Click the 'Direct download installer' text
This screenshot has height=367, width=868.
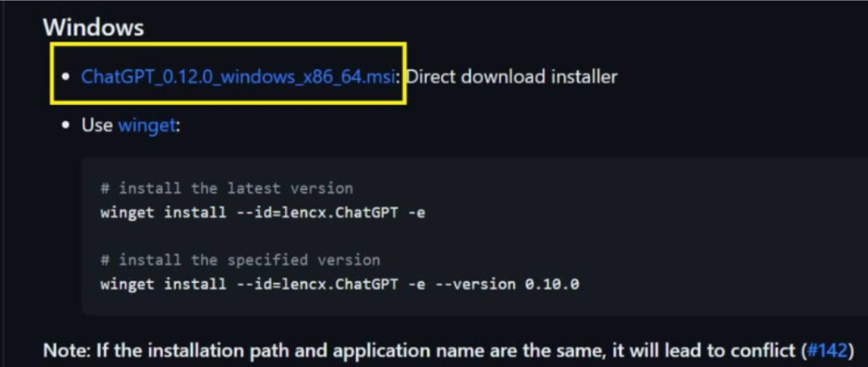(512, 77)
